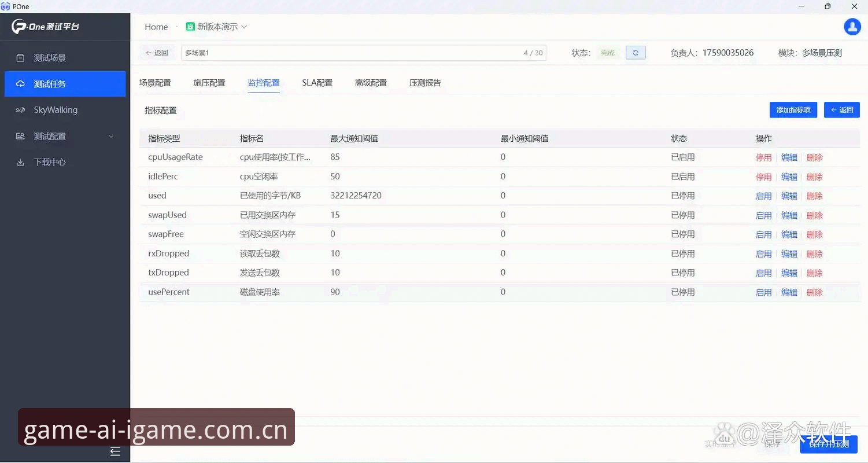The height and width of the screenshot is (463, 868).
Task: Enable the rxDropped metric via 启用
Action: pos(763,254)
